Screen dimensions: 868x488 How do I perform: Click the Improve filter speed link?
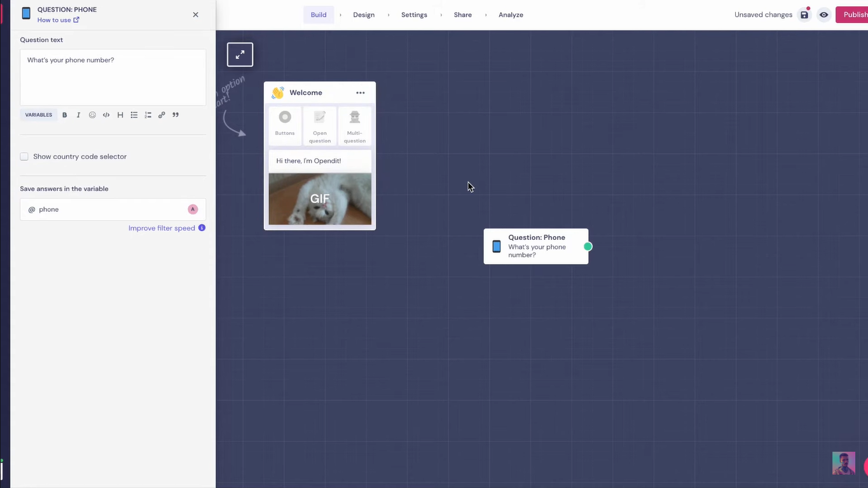tap(162, 228)
